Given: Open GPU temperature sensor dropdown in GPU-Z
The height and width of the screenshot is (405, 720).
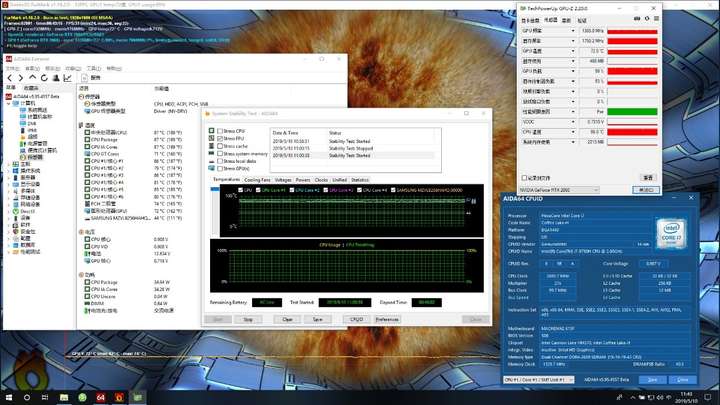Looking at the screenshot, I should pyautogui.click(x=573, y=51).
